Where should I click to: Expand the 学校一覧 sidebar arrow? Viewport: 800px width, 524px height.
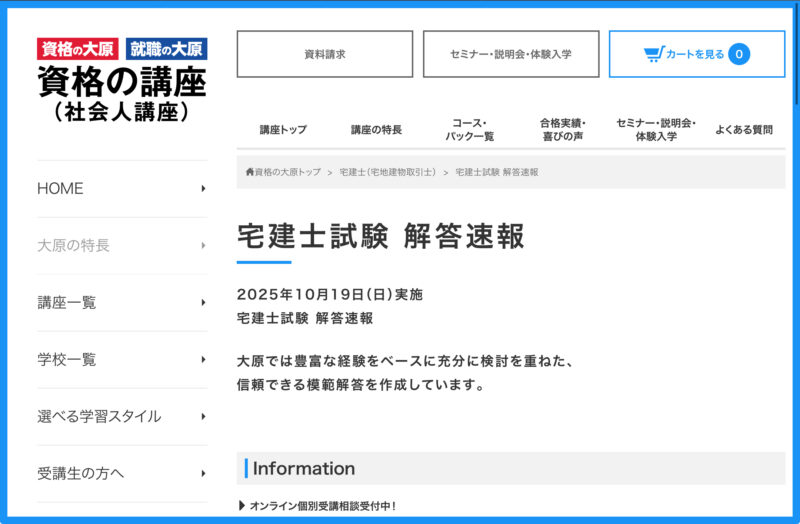203,359
